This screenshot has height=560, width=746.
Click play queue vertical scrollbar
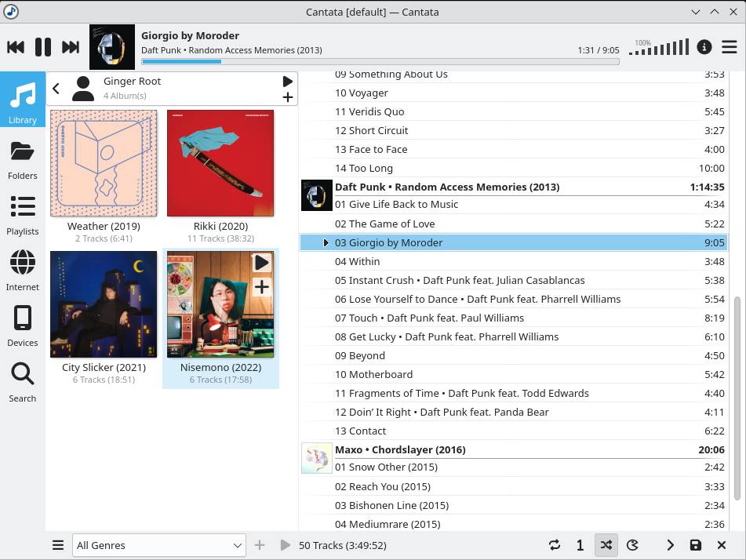(737, 398)
